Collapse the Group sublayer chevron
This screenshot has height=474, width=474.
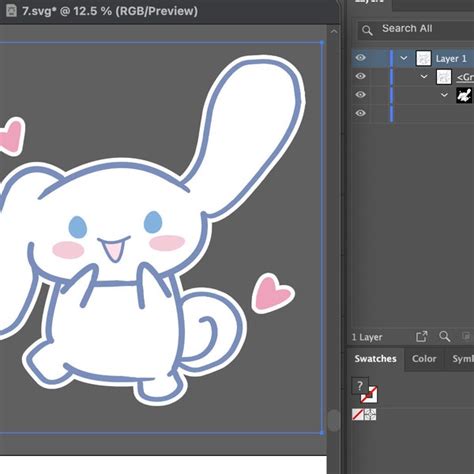point(424,77)
